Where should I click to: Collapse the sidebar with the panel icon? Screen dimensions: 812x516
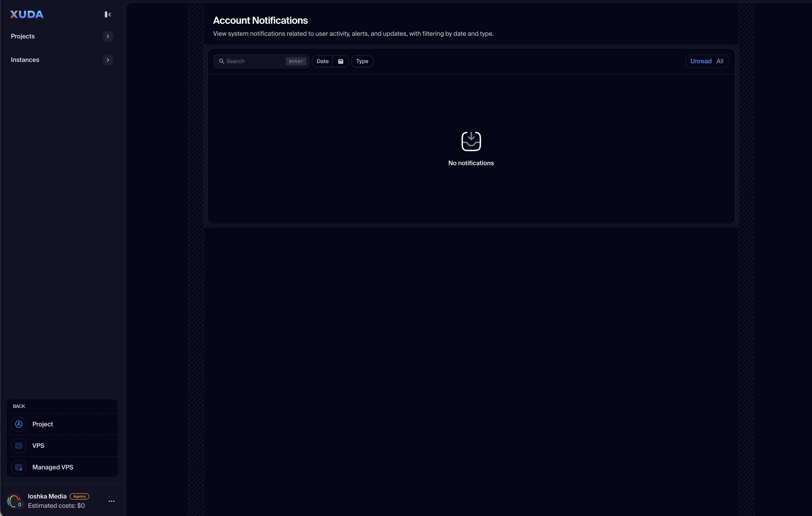point(107,14)
